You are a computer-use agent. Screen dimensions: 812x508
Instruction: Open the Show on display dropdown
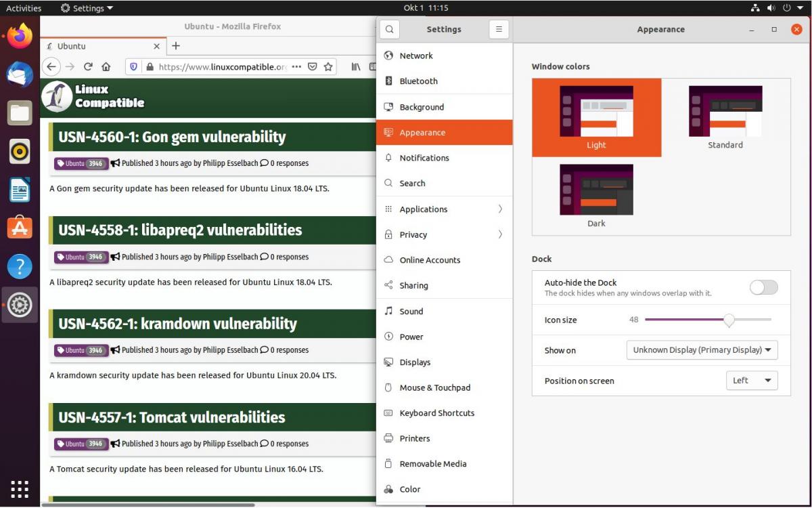click(702, 350)
